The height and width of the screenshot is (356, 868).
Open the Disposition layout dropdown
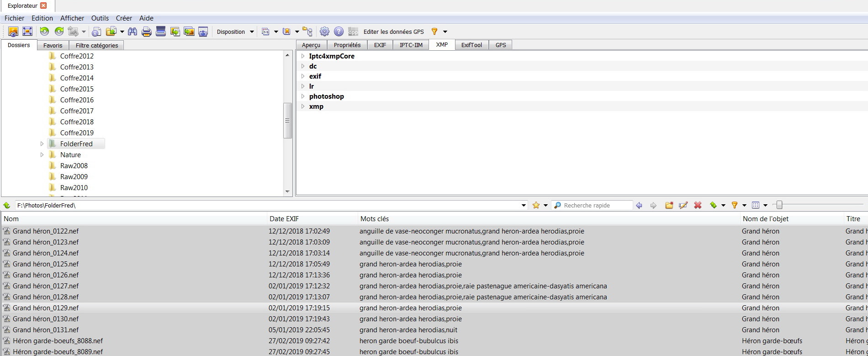coord(235,32)
